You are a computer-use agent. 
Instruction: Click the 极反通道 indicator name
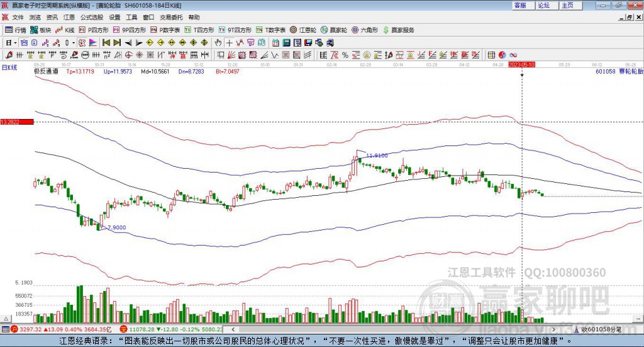[46, 71]
